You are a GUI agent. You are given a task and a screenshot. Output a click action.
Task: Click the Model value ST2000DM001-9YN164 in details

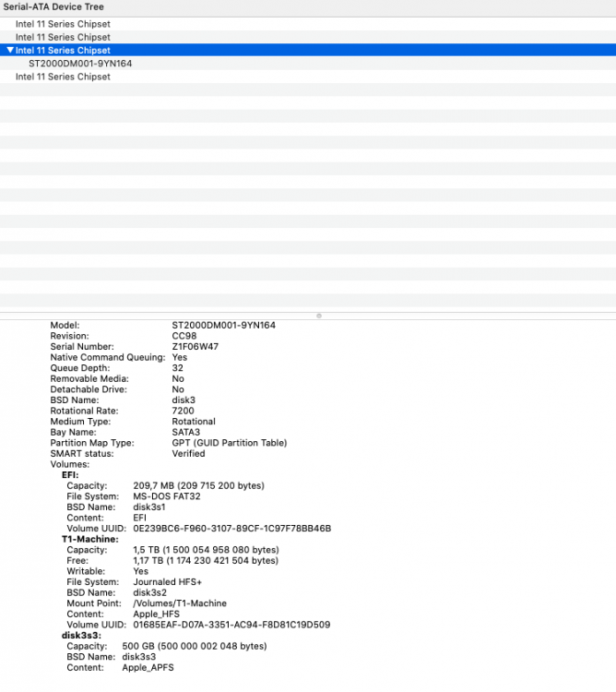(x=223, y=326)
